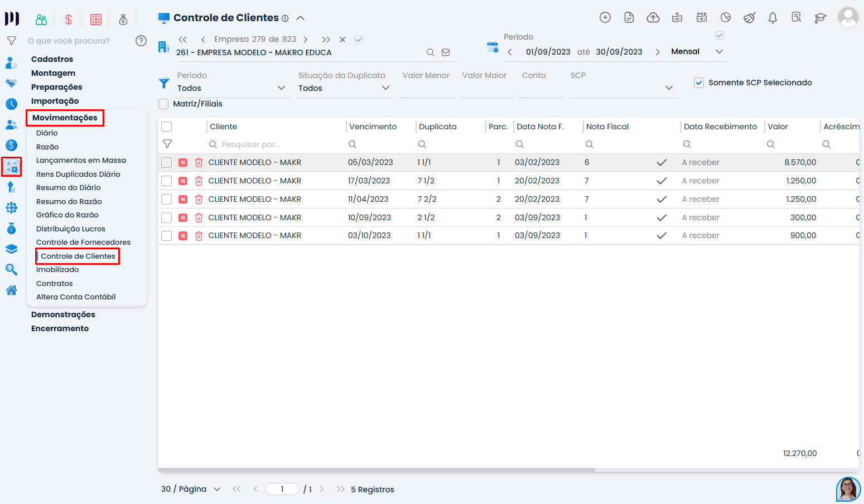Expand the Demonstrações menu section
This screenshot has height=504, width=864.
click(x=63, y=314)
